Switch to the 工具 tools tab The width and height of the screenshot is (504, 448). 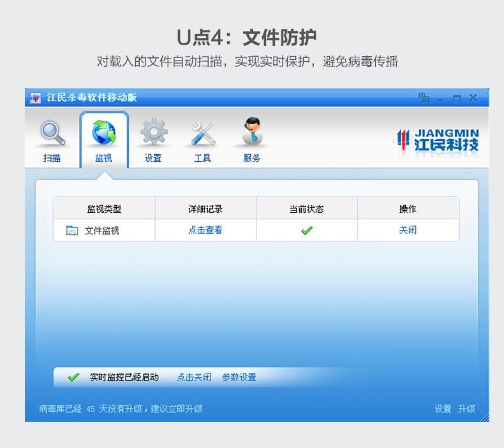(202, 141)
